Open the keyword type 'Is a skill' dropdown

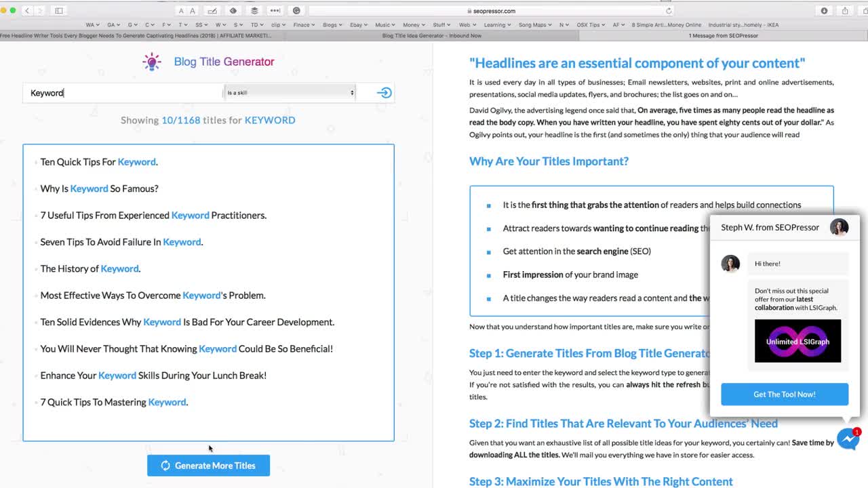(x=290, y=93)
